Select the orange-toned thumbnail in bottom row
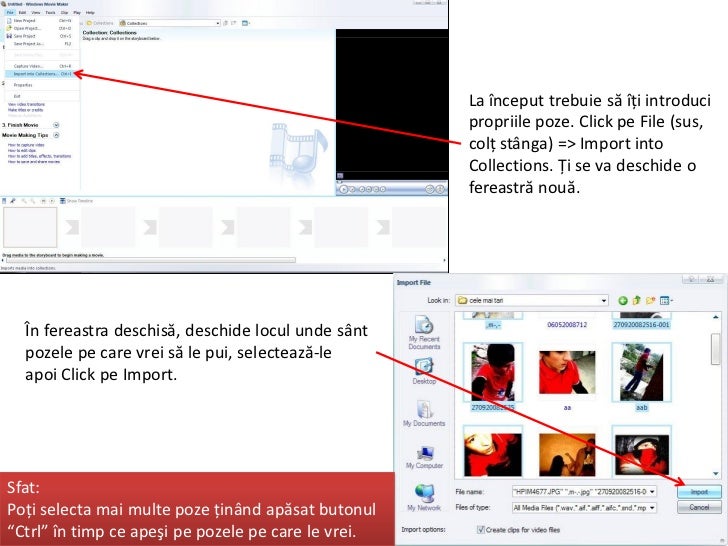This screenshot has width=728, height=546. [567, 454]
